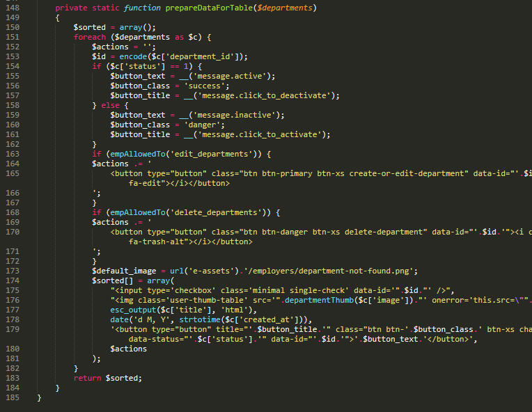Image resolution: width=532 pixels, height=412 pixels.
Task: Click line number 148 in the gutter
Action: (x=13, y=8)
